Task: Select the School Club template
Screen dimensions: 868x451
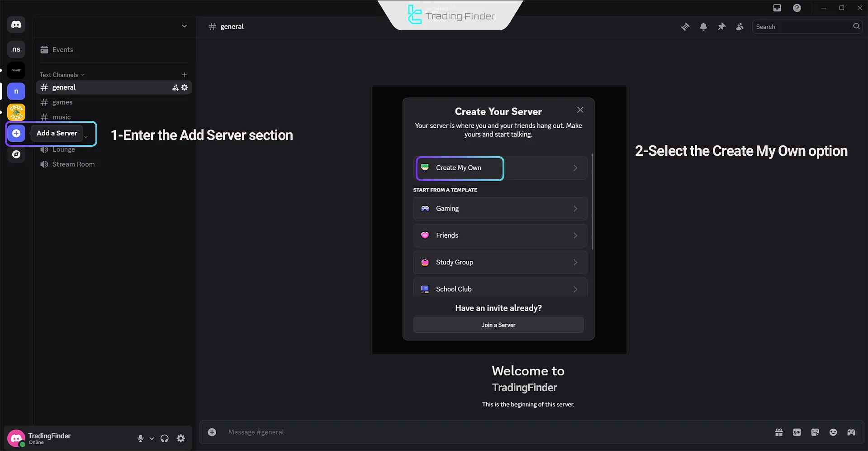Action: tap(500, 287)
